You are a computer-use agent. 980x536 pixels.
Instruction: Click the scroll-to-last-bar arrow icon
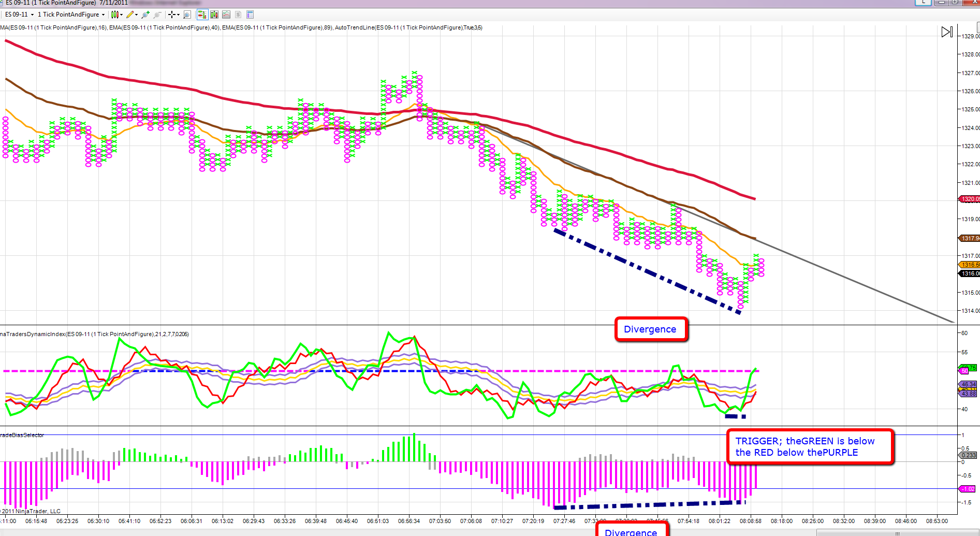tap(946, 32)
